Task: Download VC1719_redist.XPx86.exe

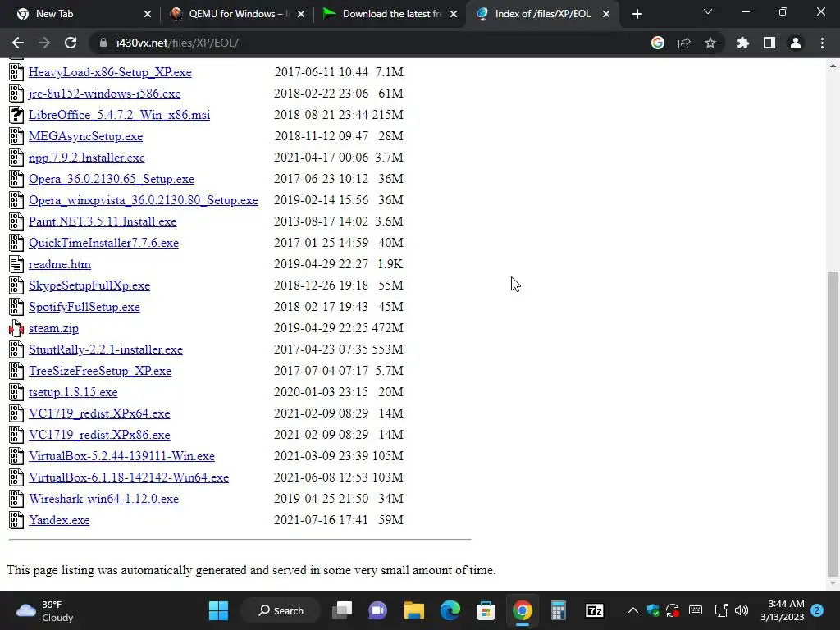Action: [x=99, y=435]
